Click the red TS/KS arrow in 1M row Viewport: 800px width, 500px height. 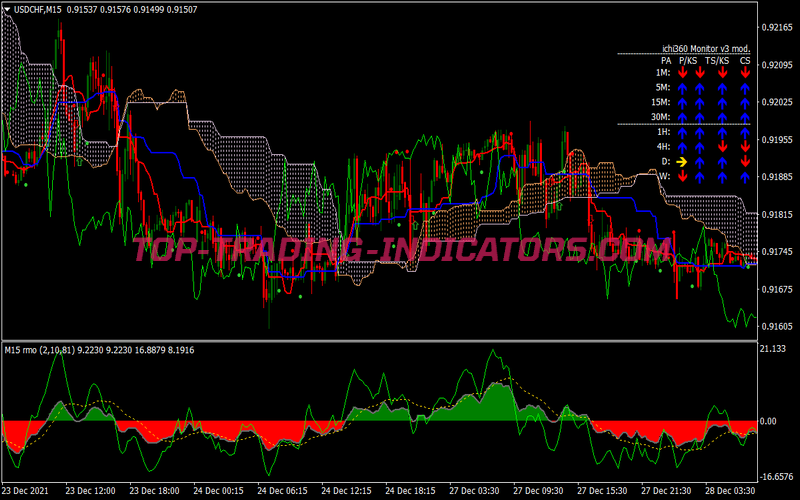pyautogui.click(x=722, y=73)
